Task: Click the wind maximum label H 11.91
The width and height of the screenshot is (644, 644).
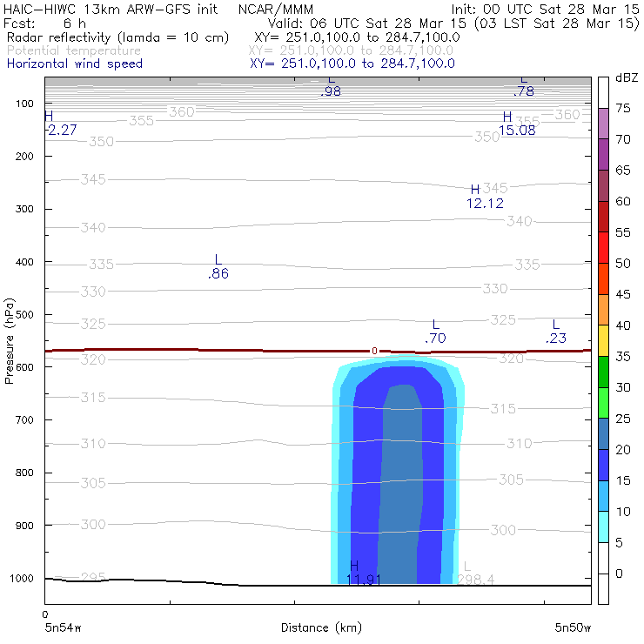Action: pyautogui.click(x=363, y=573)
